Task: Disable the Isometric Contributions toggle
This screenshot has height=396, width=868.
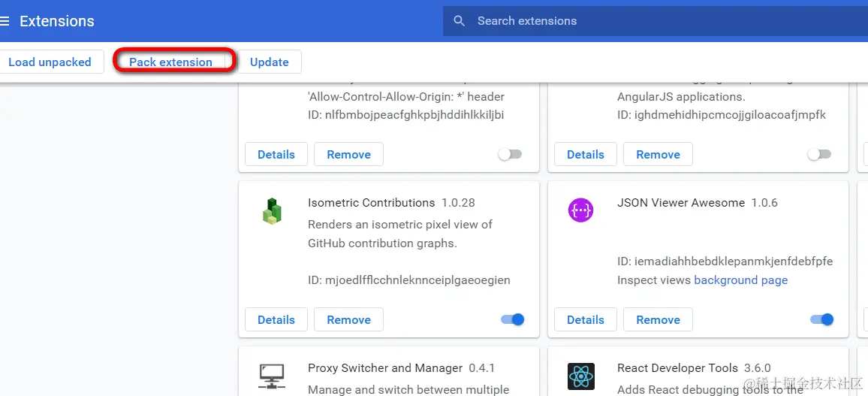Action: click(512, 319)
